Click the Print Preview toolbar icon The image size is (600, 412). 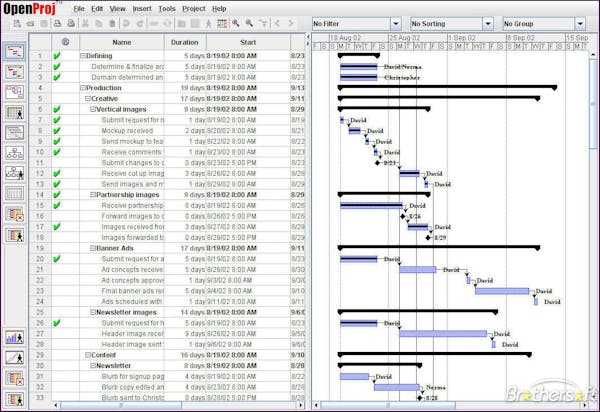(71, 24)
